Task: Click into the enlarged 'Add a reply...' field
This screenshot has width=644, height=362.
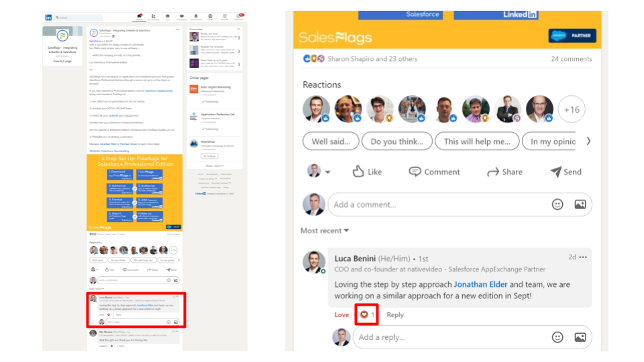Action: coord(472,337)
